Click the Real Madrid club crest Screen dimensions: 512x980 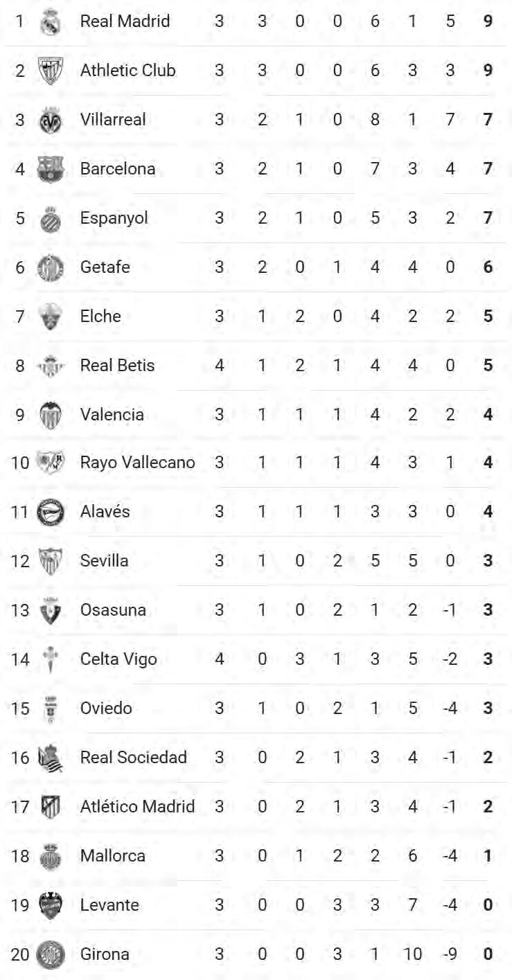pyautogui.click(x=51, y=21)
